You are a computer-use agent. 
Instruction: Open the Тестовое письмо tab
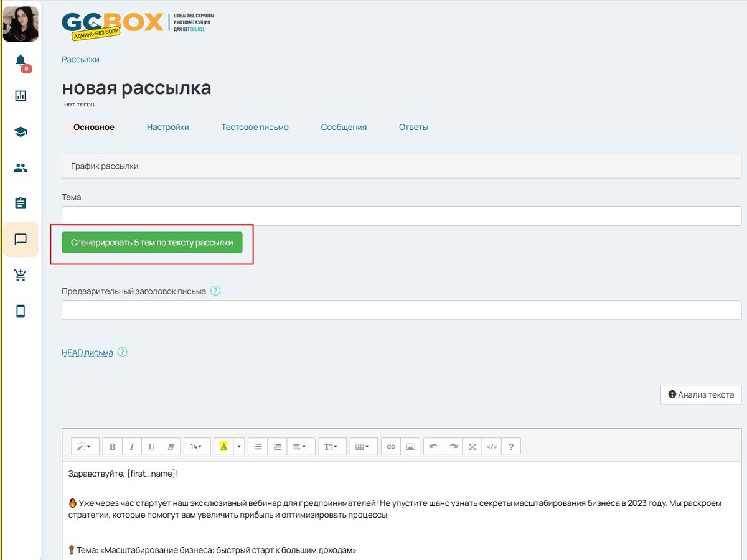(x=255, y=127)
